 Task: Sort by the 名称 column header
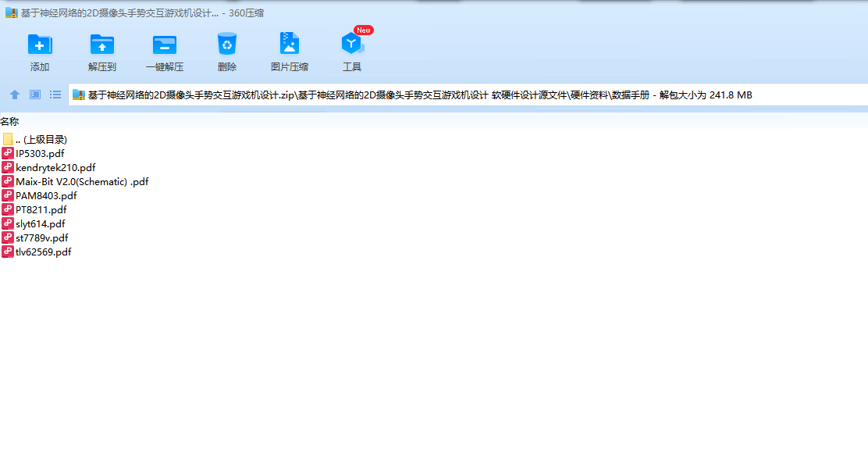coord(9,121)
